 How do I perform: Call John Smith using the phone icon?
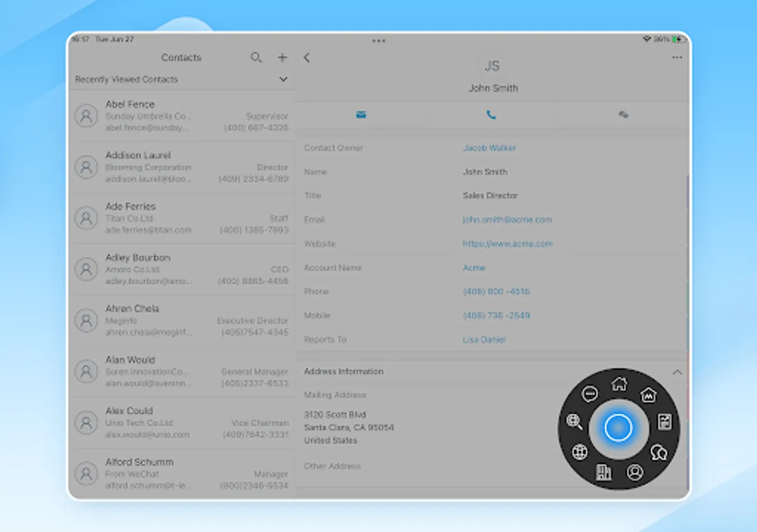[491, 115]
